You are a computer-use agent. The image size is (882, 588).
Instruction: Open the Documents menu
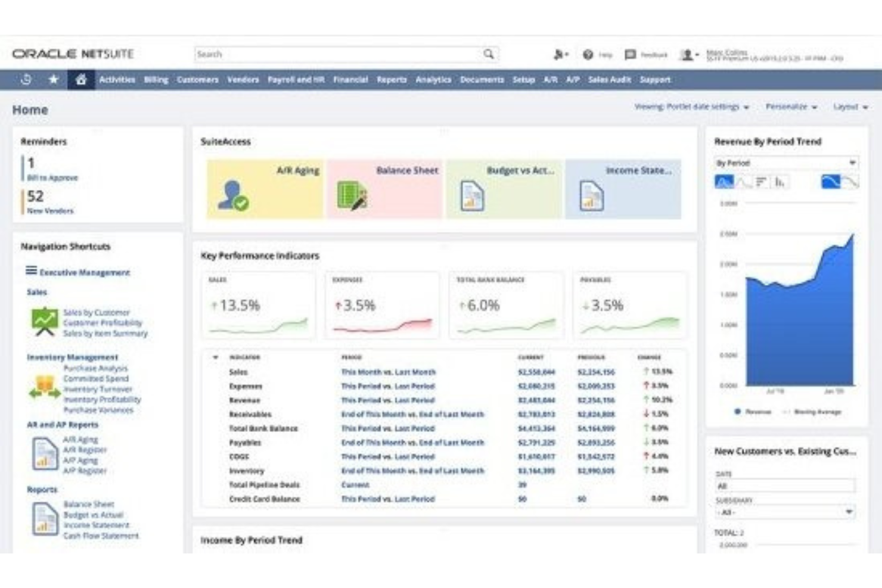click(482, 79)
